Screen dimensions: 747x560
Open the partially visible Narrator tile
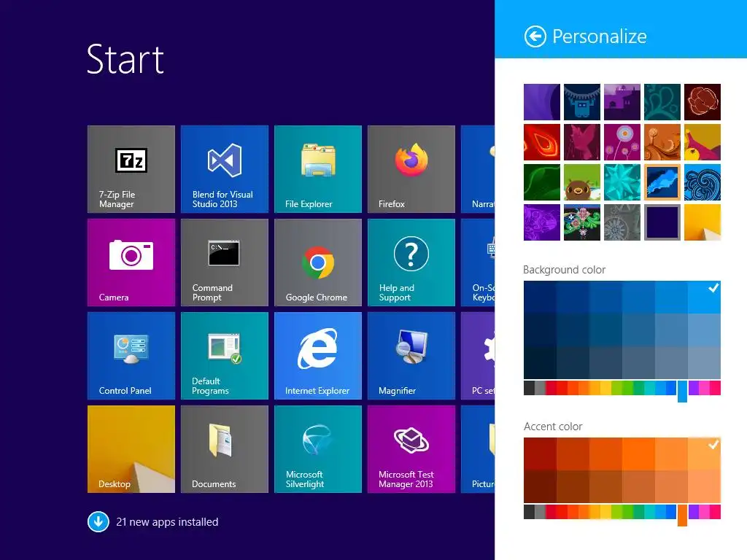tap(478, 169)
